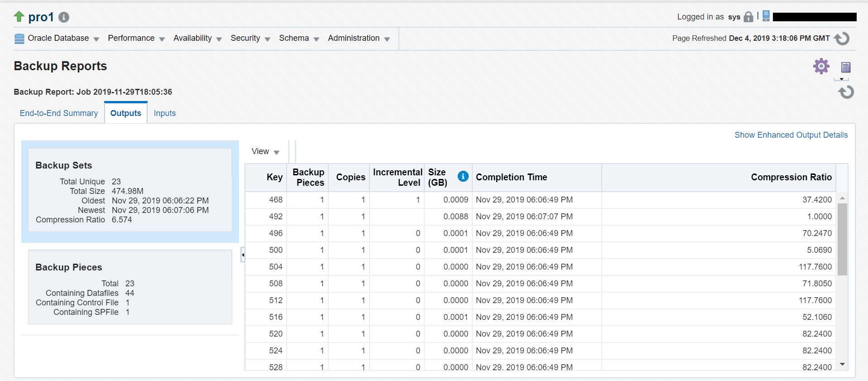This screenshot has height=381, width=868.
Task: Refresh page using icon beside Page Refreshed time
Action: click(842, 39)
